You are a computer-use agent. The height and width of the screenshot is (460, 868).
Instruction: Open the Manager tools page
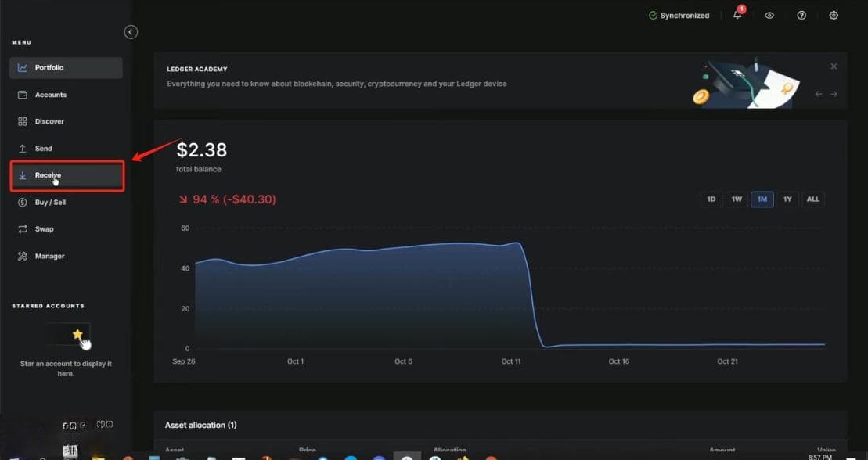(66, 257)
